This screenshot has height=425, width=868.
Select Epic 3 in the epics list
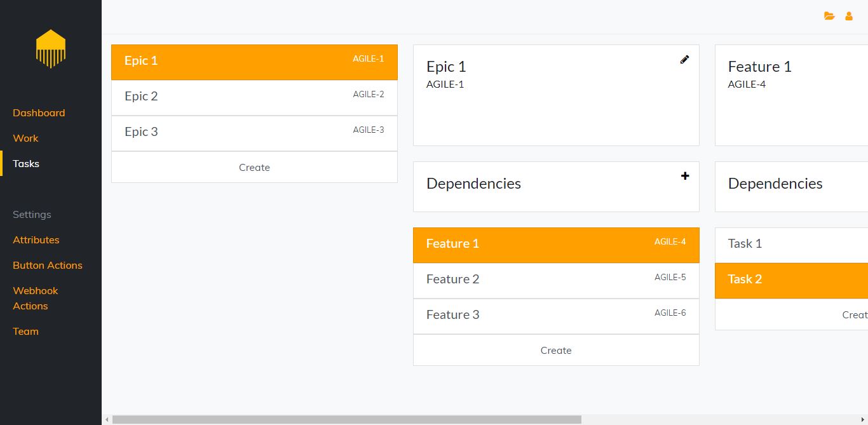click(x=254, y=133)
